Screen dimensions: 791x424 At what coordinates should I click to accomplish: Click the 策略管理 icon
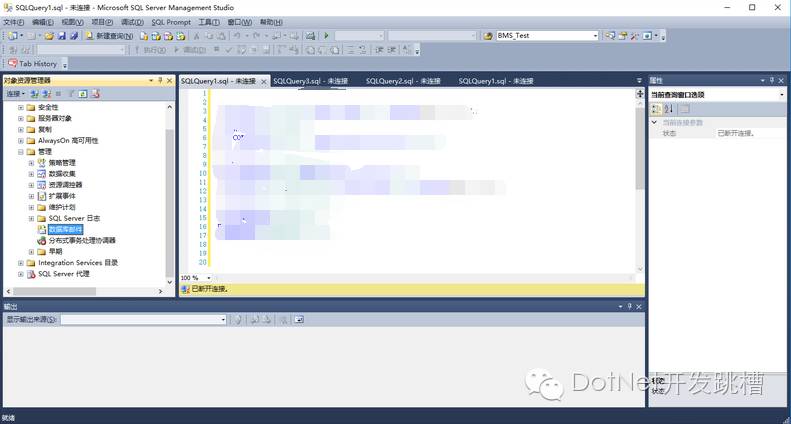[41, 163]
